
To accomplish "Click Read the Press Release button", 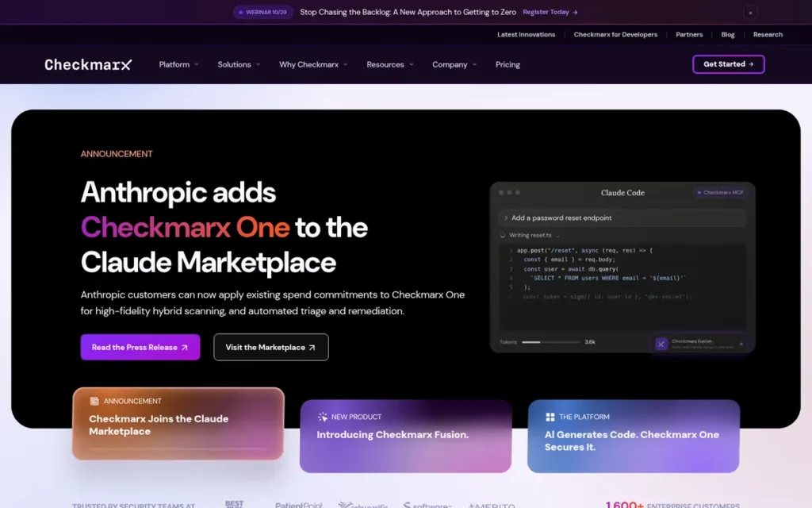I will 140,348.
